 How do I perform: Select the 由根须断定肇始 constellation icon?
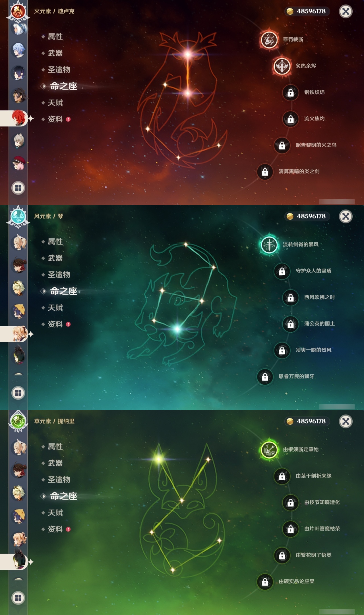point(269,450)
